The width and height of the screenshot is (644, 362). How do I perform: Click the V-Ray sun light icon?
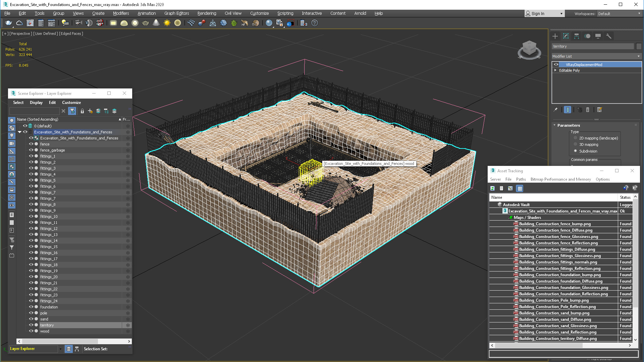point(167,23)
